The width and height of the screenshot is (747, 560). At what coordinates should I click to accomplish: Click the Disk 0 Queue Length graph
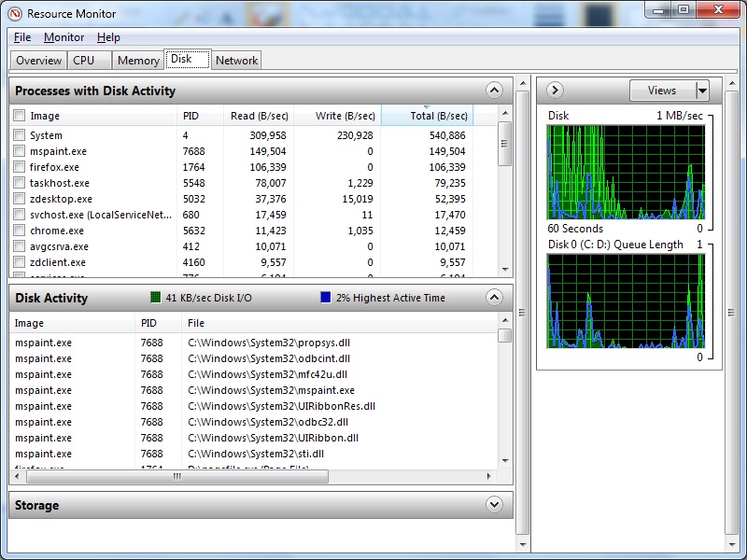[x=626, y=301]
